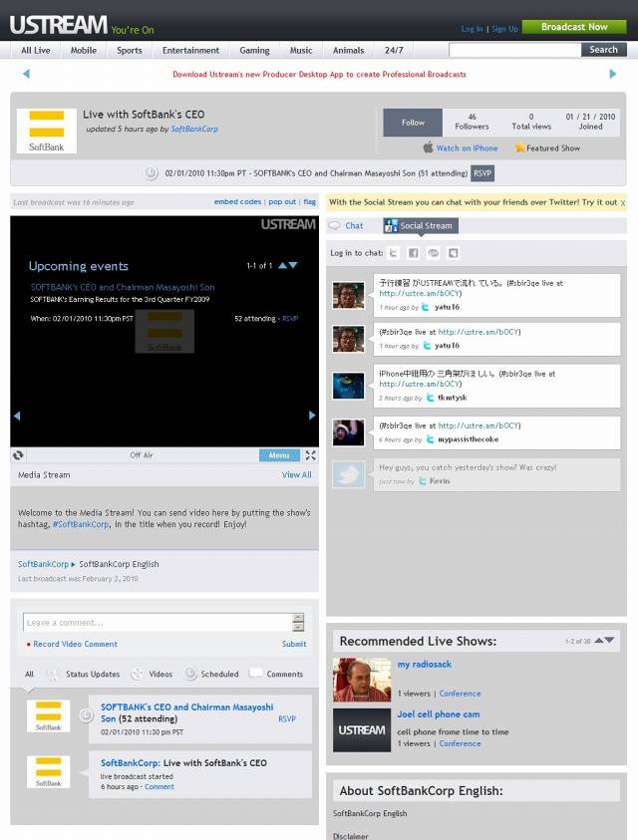Click mypassisthecoke's avatar
Screen dimensions: 638x840
(x=349, y=432)
